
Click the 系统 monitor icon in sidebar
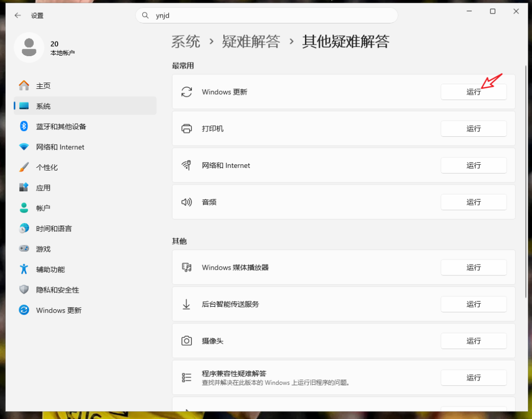coord(24,106)
